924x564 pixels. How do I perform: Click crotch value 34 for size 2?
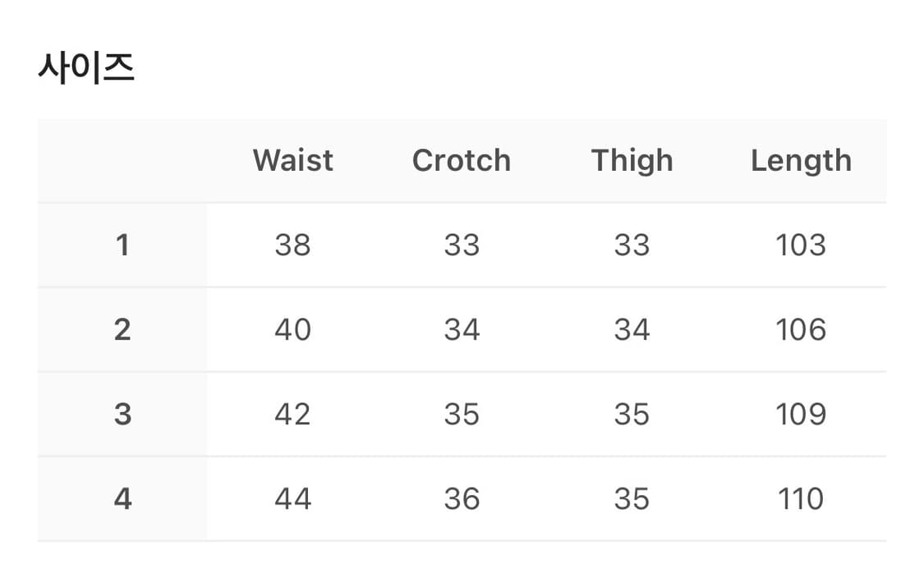[462, 329]
